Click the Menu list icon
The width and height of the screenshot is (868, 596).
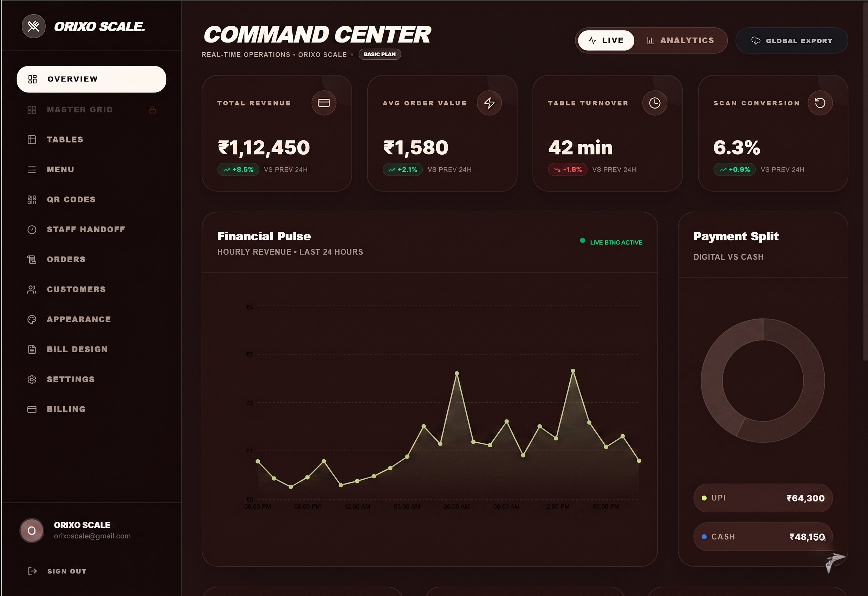[32, 169]
